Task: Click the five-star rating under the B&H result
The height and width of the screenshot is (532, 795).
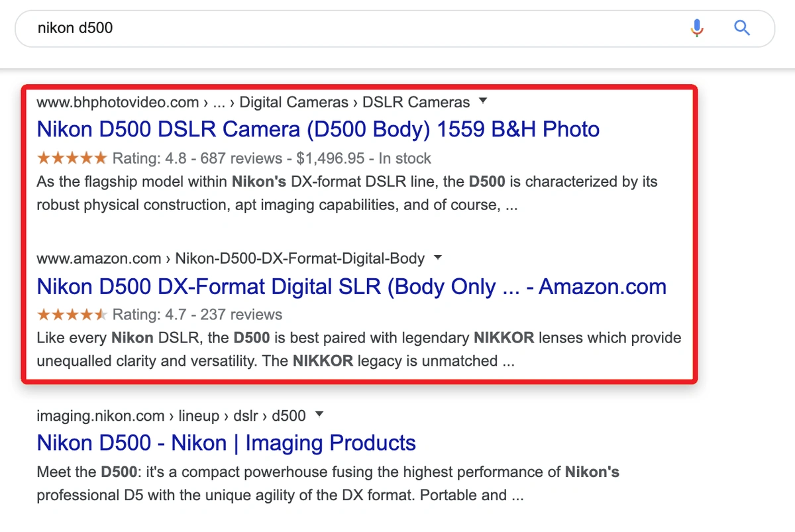Action: point(72,158)
